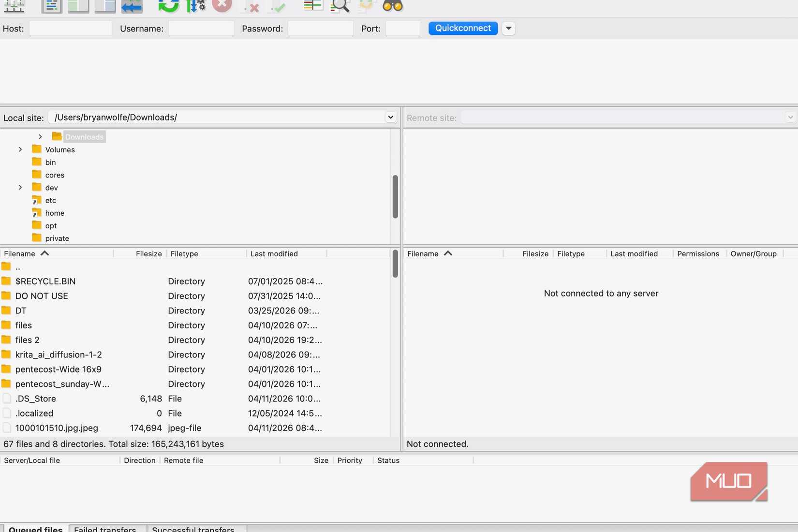Enable synchronized browsing

365,7
